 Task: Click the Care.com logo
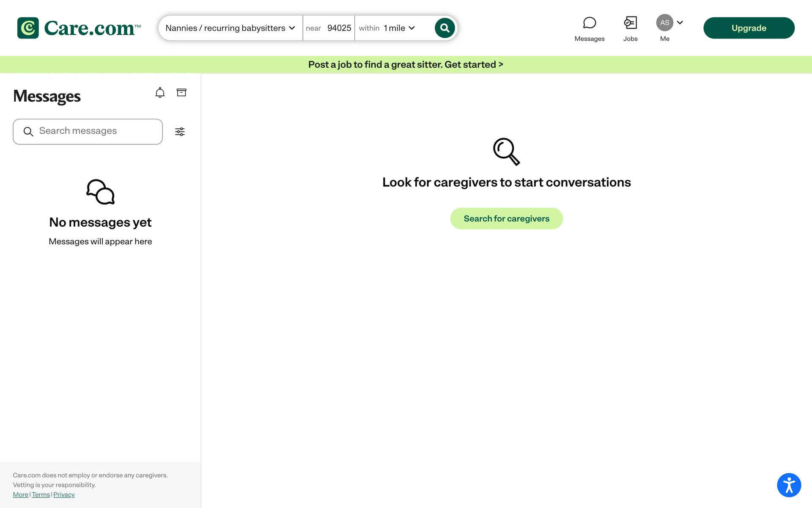[x=79, y=28]
